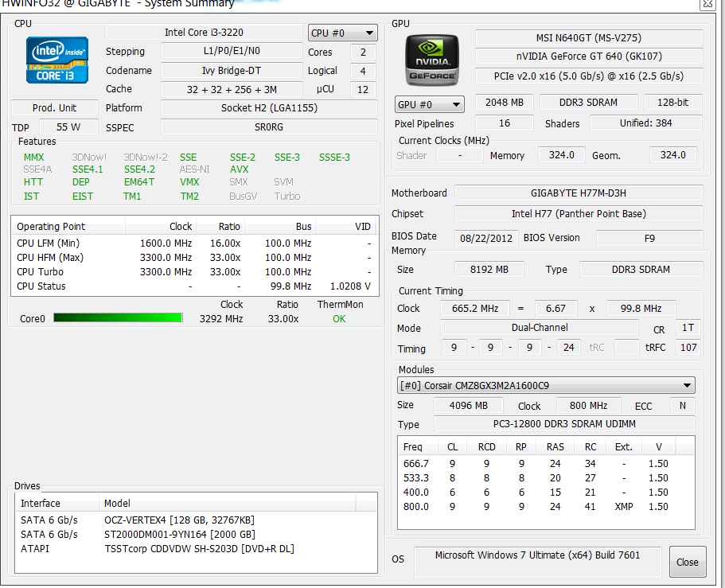Image resolution: width=725 pixels, height=588 pixels.
Task: Click the Intel Core i3 logo
Action: click(x=57, y=60)
